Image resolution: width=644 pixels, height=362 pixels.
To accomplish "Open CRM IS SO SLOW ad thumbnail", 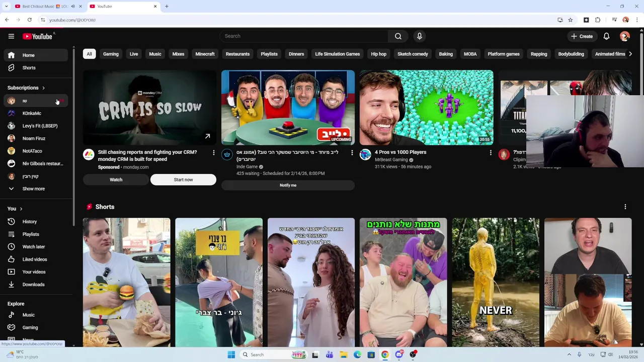I will pos(149,108).
